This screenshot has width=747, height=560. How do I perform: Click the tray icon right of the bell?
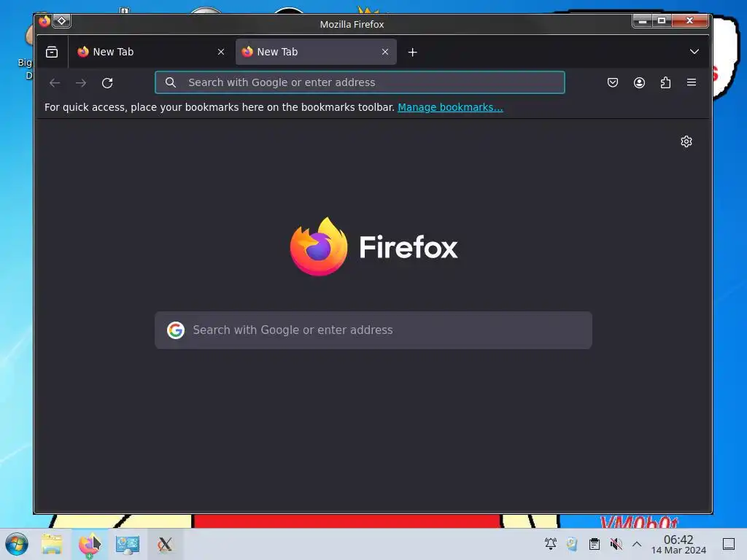(x=572, y=544)
